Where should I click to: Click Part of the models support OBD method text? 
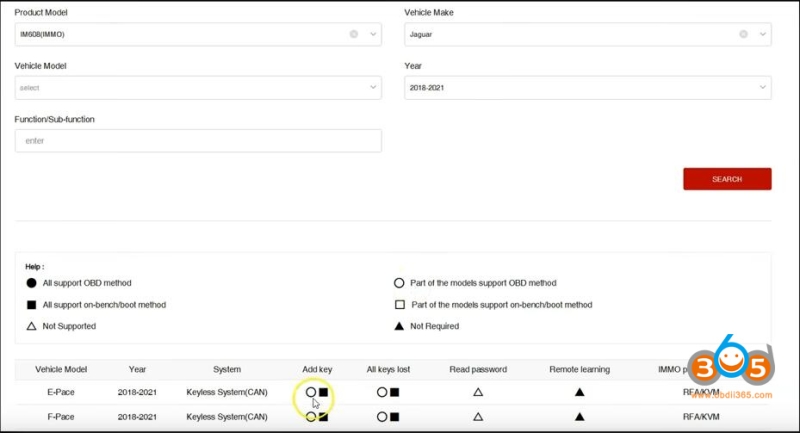(483, 283)
